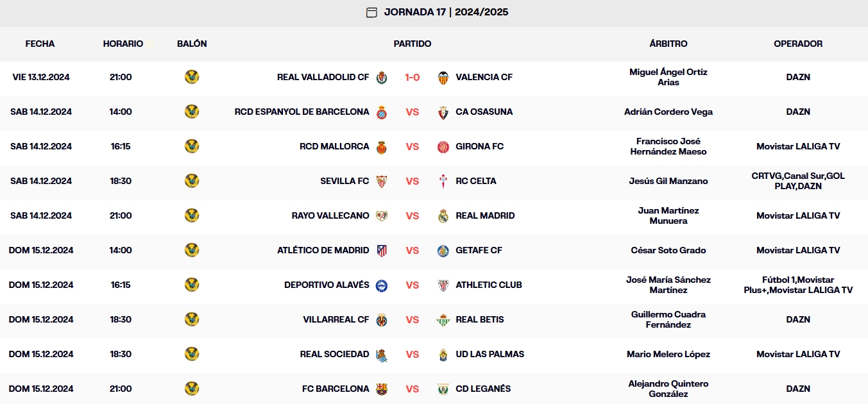This screenshot has height=404, width=868.
Task: Click the CA Osasuna crest icon
Action: (x=443, y=112)
